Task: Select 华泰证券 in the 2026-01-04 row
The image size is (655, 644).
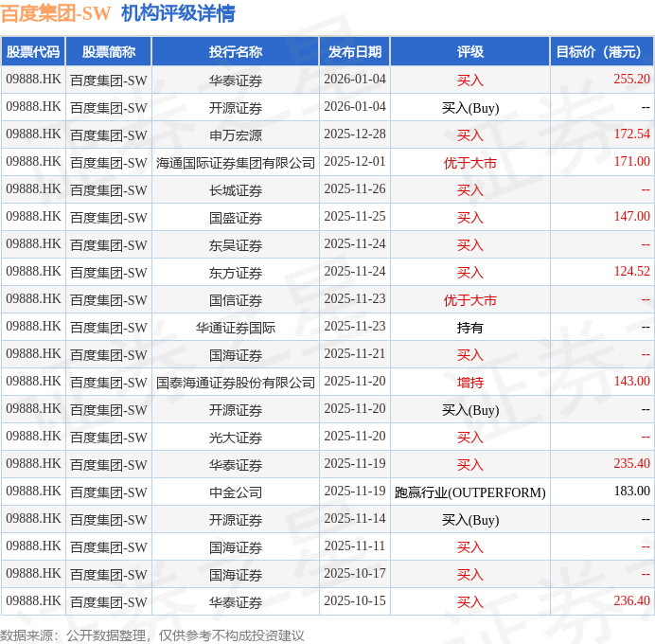Action: pyautogui.click(x=236, y=80)
